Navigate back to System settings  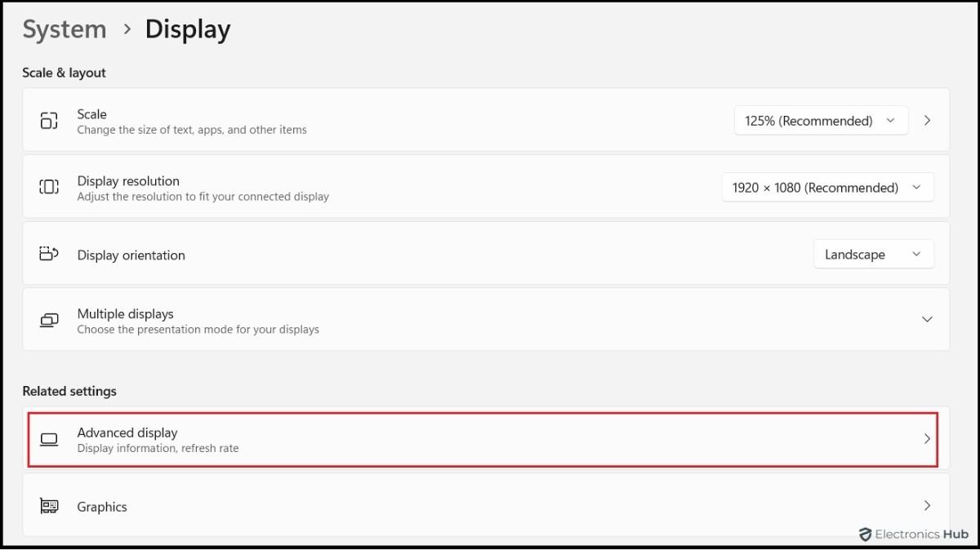pos(65,29)
